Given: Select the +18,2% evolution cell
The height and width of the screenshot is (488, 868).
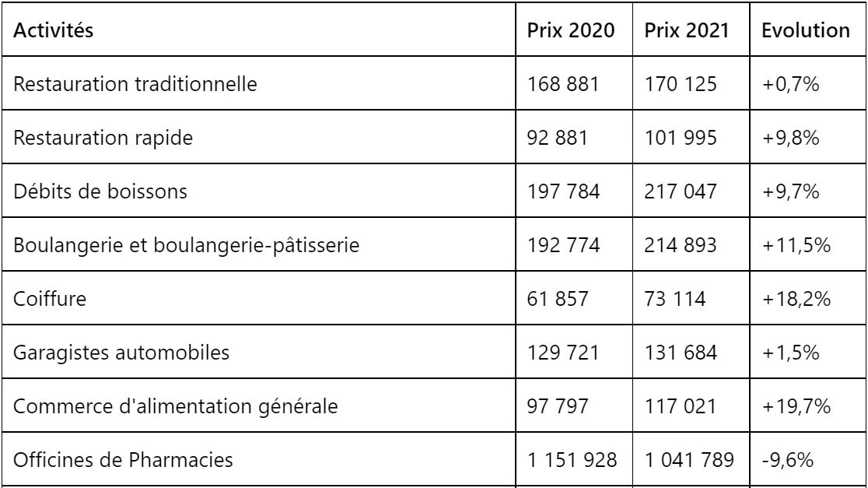Looking at the screenshot, I should click(807, 299).
